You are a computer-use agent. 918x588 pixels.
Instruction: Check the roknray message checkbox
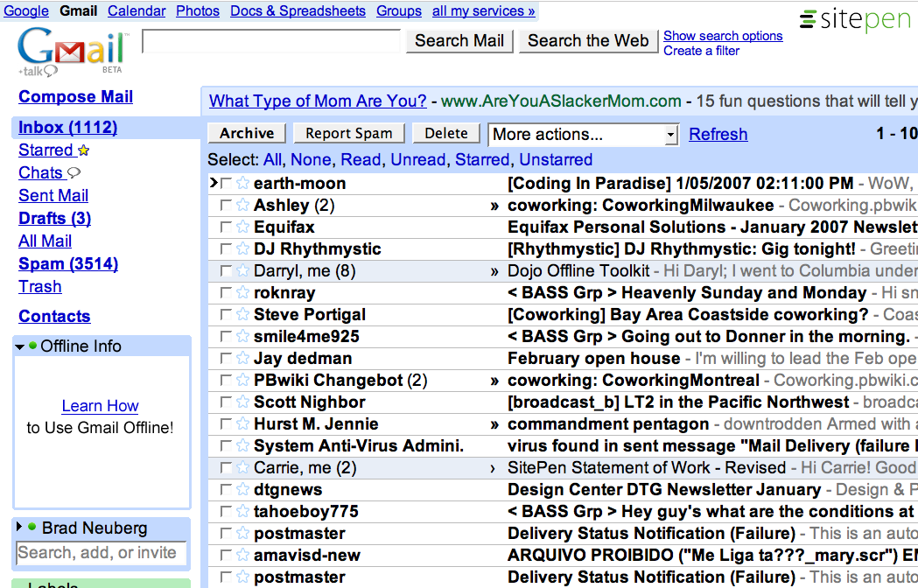(x=226, y=292)
